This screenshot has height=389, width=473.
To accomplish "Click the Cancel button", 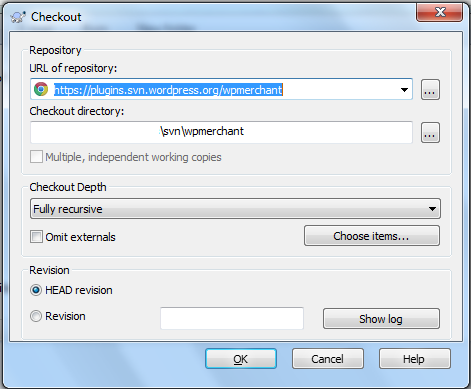I will [328, 359].
